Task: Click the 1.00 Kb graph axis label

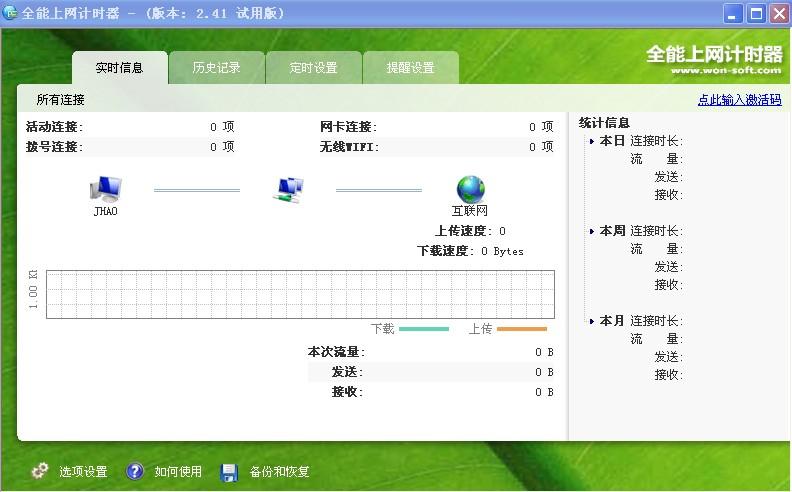Action: click(33, 290)
